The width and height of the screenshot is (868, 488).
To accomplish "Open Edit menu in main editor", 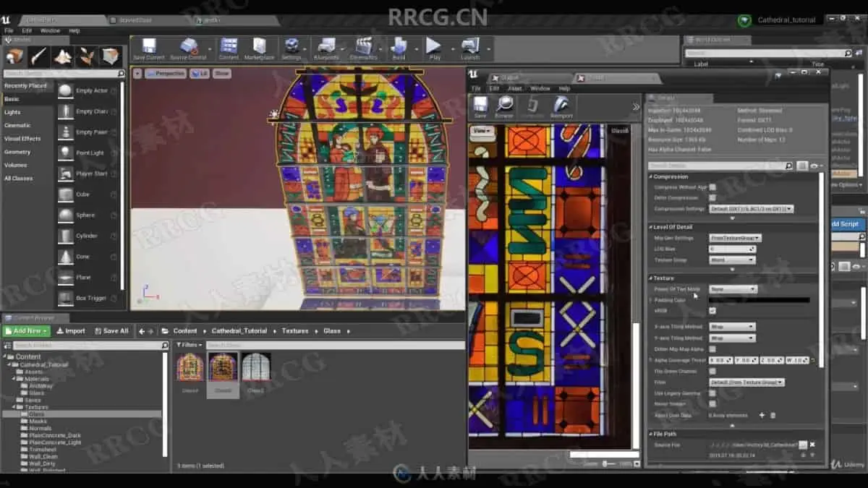I will [x=27, y=31].
